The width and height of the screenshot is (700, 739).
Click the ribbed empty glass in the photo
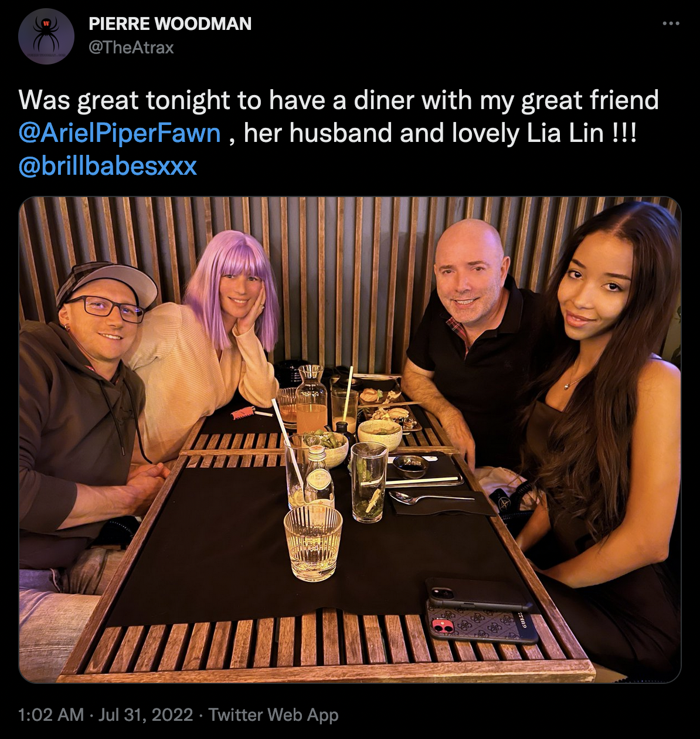pos(312,542)
